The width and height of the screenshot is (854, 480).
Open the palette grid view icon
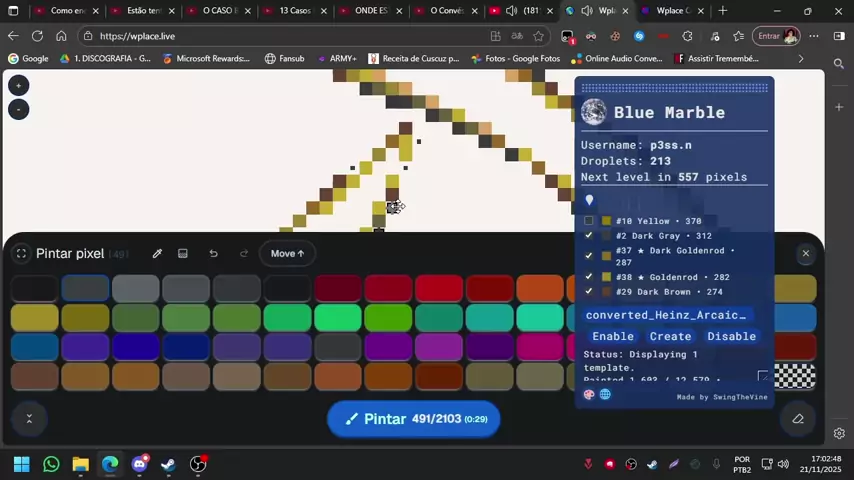(x=183, y=254)
